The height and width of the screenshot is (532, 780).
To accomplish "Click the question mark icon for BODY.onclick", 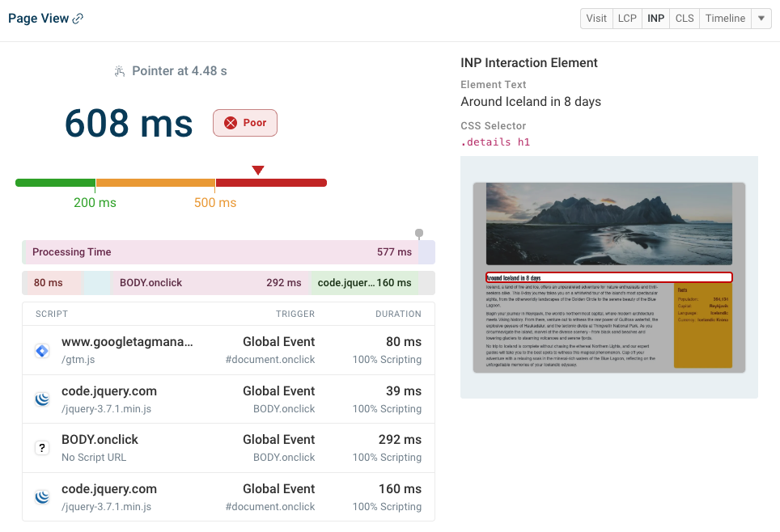I will pyautogui.click(x=41, y=447).
